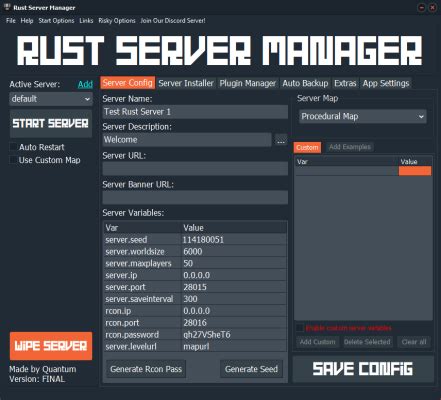Click the Add Custom button
The image size is (441, 400).
pos(317,342)
